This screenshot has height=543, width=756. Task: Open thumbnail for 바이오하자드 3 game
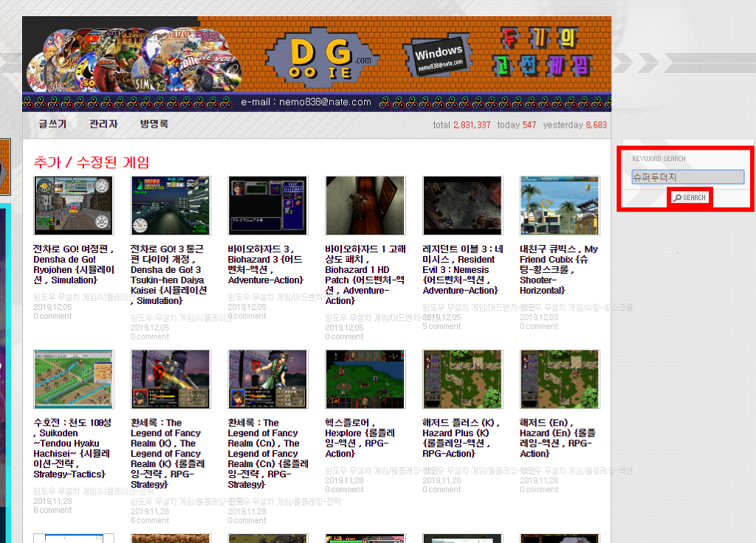[x=268, y=205]
